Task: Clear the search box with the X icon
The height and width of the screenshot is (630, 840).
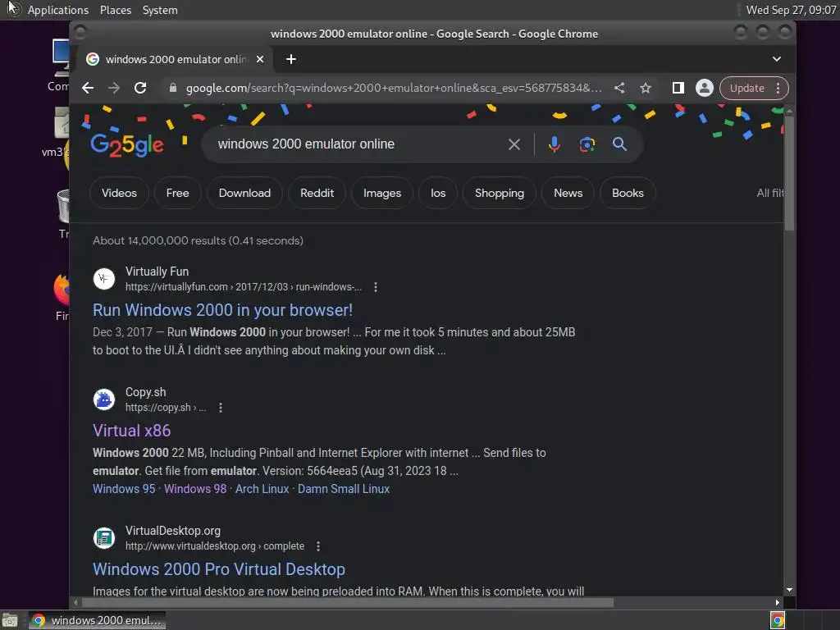Action: (x=514, y=144)
